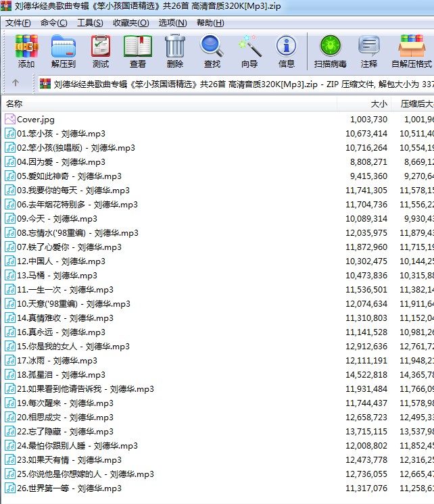The width and height of the screenshot is (434, 504).
Task: Select 14.真情难收 - 刘德华.mp3
Action: 66,318
